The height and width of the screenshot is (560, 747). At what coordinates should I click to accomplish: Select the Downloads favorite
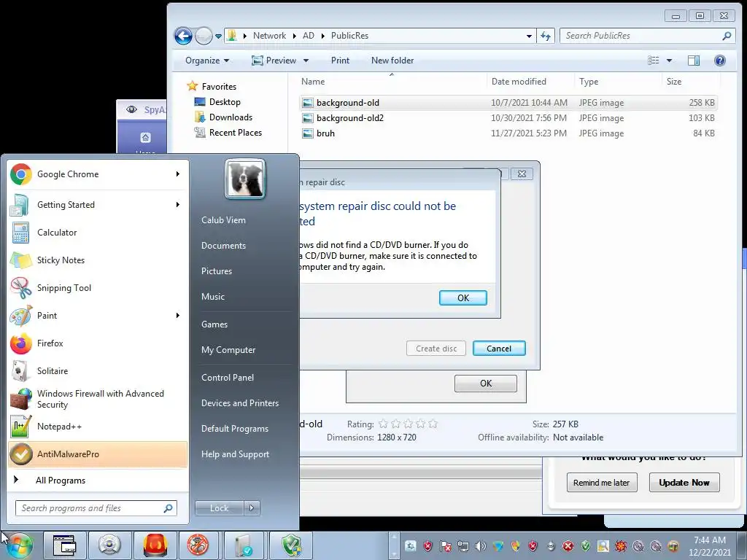224,117
